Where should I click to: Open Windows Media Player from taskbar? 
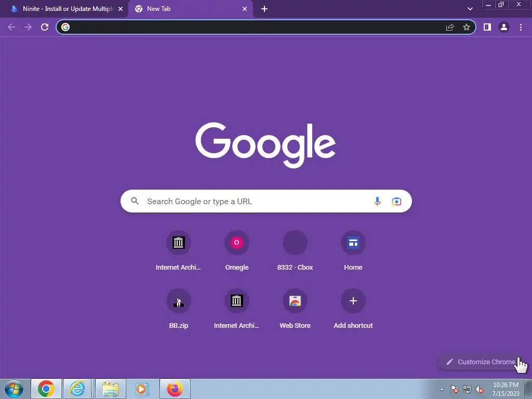tap(141, 389)
